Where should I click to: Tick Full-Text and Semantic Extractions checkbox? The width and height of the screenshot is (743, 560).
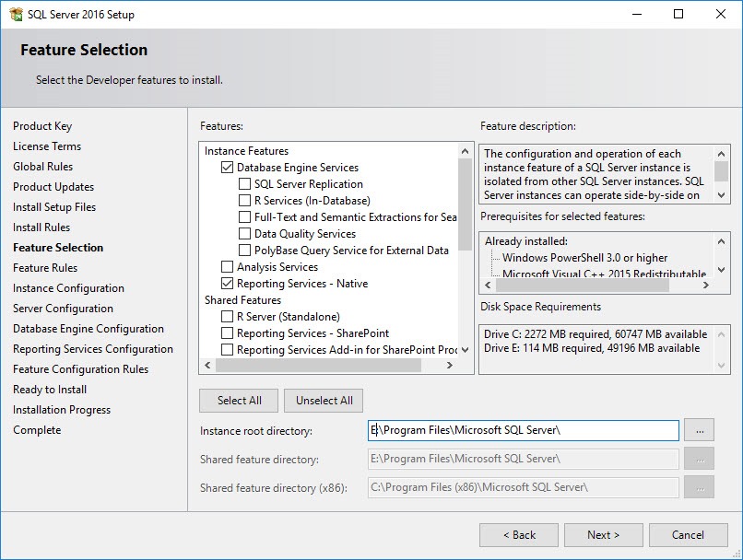pyautogui.click(x=244, y=217)
